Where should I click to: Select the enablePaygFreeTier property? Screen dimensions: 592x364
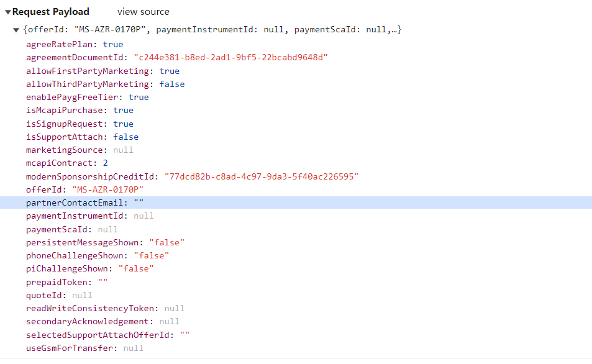87,97
